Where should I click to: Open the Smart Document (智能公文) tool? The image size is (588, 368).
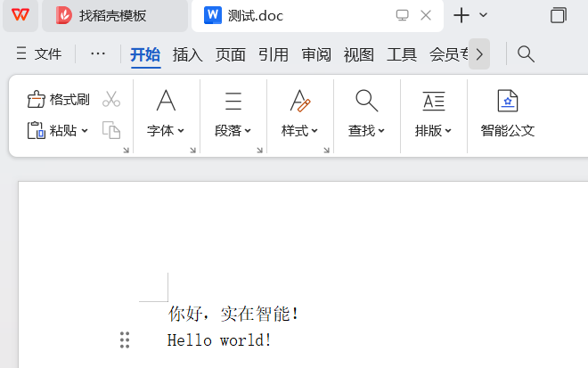[507, 113]
